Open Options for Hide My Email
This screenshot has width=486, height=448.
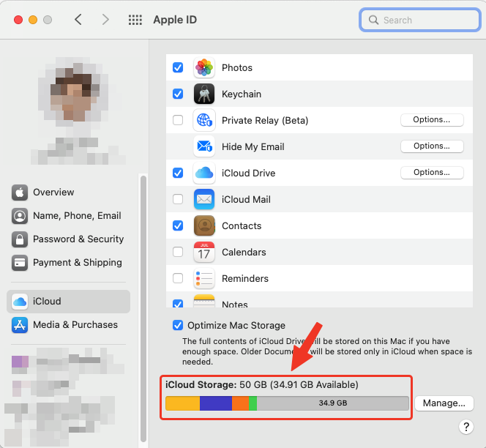click(x=432, y=146)
